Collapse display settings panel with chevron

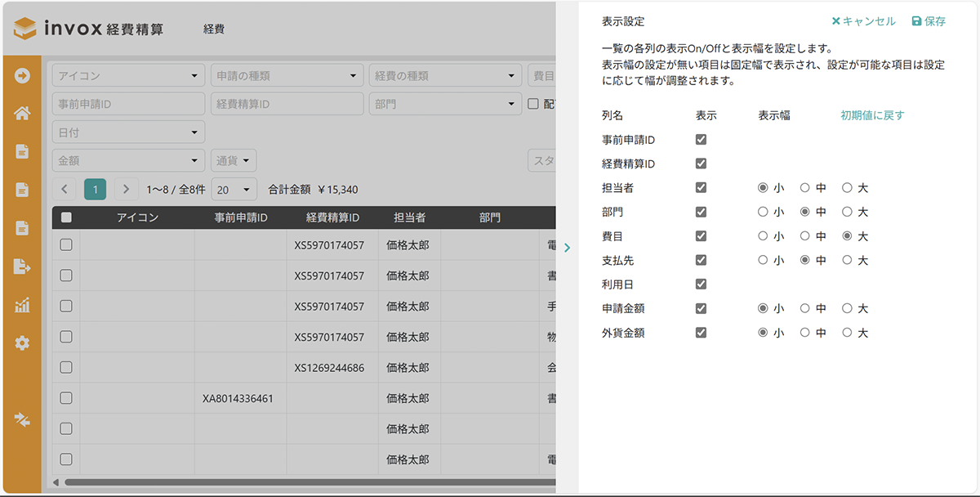click(x=567, y=248)
